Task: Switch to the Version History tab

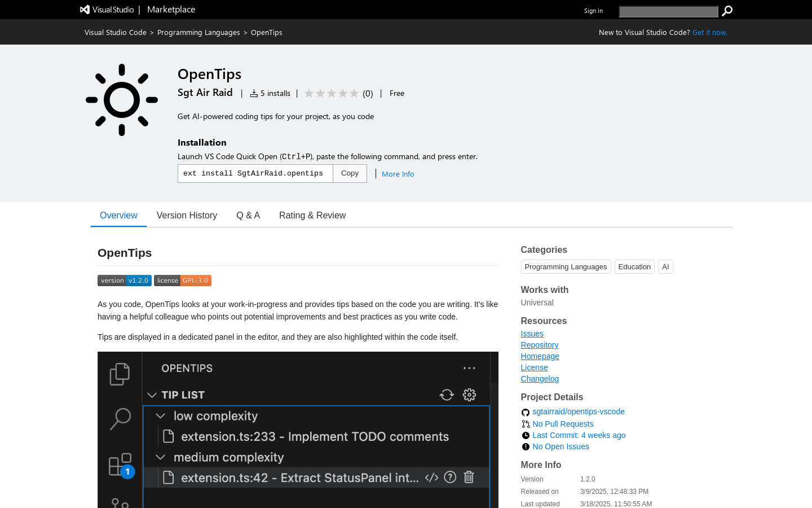Action: [187, 215]
